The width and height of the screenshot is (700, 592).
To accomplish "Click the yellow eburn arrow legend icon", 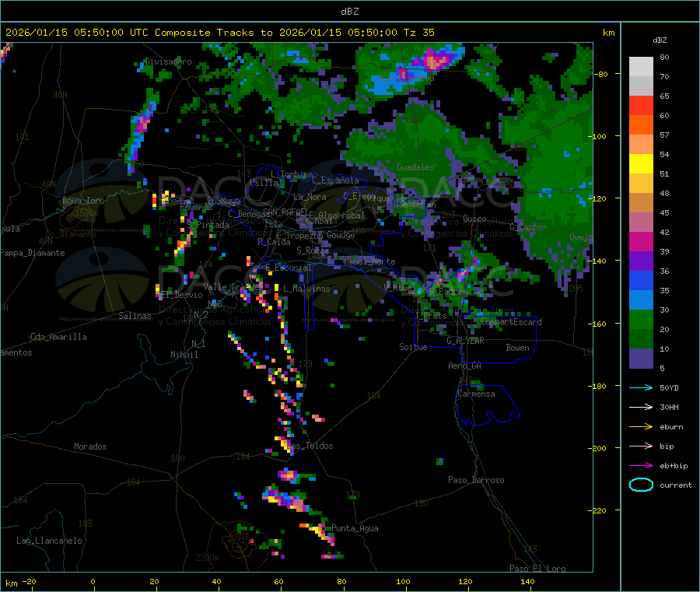I will click(x=641, y=427).
